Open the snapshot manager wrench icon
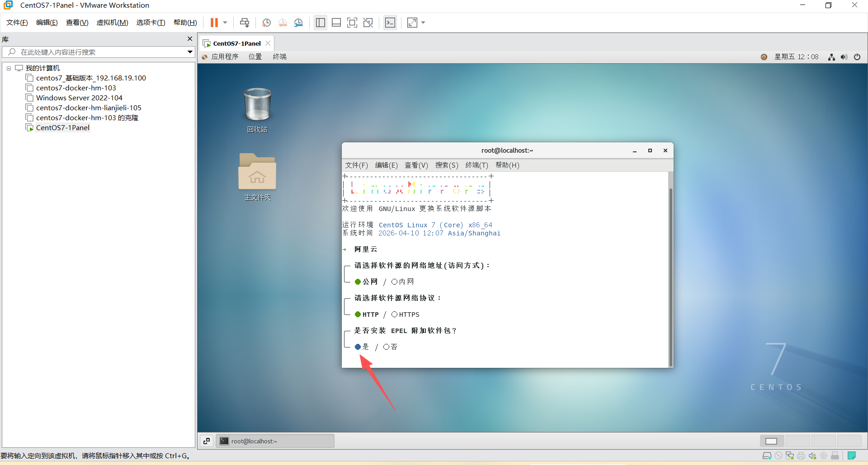 [298, 23]
